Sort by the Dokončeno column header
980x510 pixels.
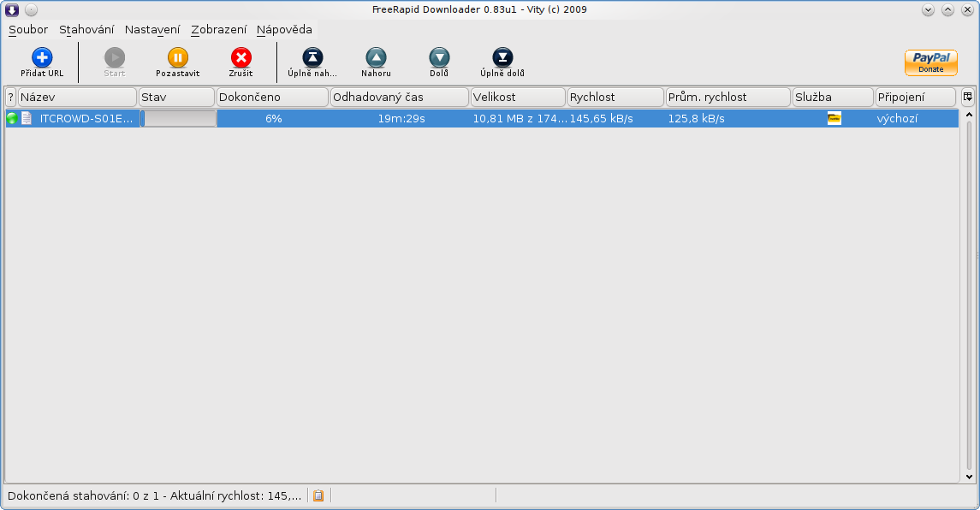tap(272, 97)
